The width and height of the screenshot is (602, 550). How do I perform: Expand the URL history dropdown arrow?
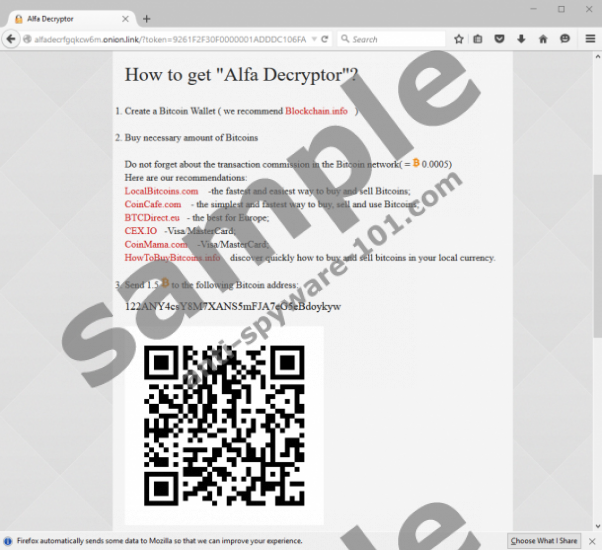coord(313,39)
